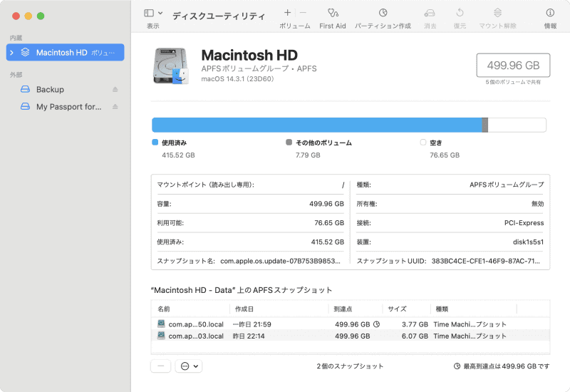Click the disk1s5s1 device value
The height and width of the screenshot is (392, 570).
(x=528, y=242)
